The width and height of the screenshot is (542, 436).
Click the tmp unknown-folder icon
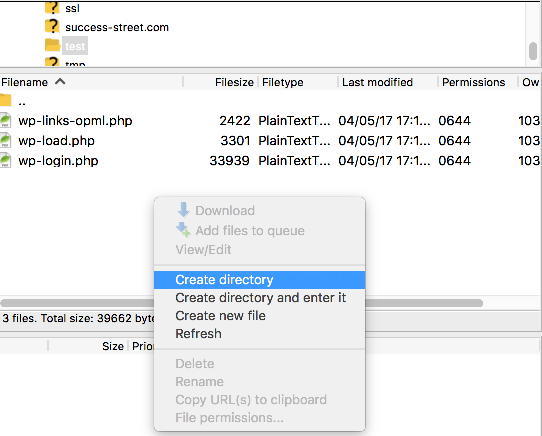click(x=52, y=62)
